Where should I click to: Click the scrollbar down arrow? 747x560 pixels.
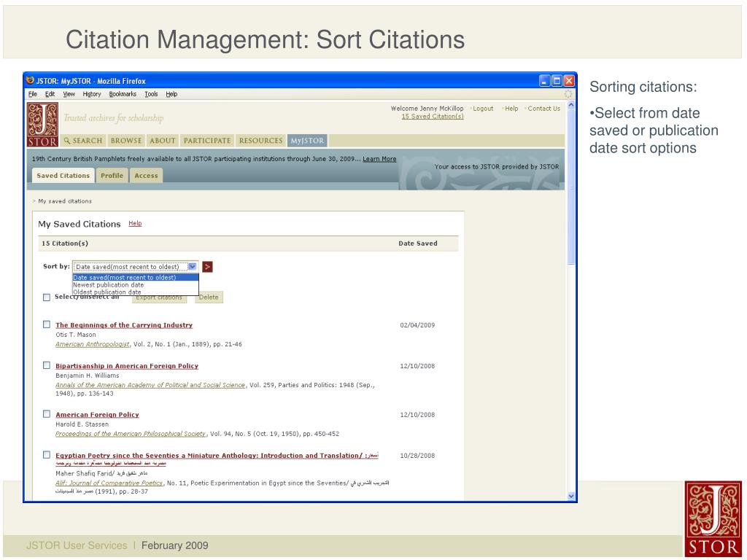(x=571, y=496)
